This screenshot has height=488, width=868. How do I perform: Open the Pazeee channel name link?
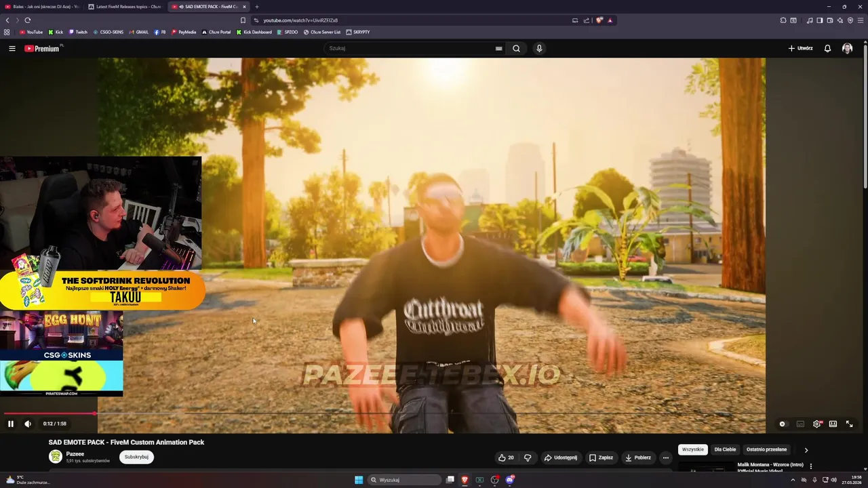[x=75, y=454]
